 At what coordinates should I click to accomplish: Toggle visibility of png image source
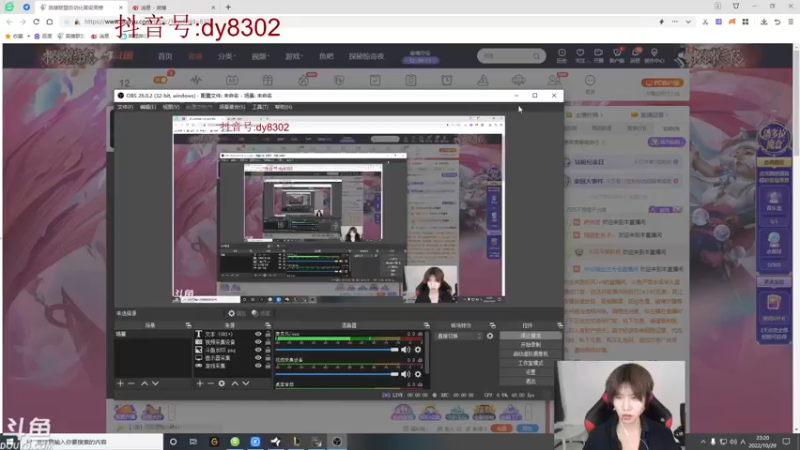click(x=258, y=350)
